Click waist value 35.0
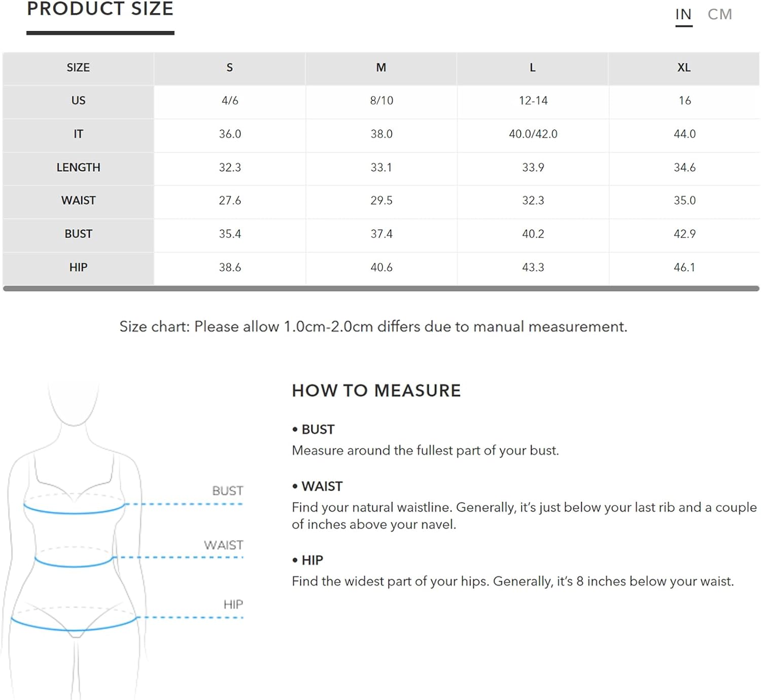This screenshot has height=700, width=761. pyautogui.click(x=684, y=200)
